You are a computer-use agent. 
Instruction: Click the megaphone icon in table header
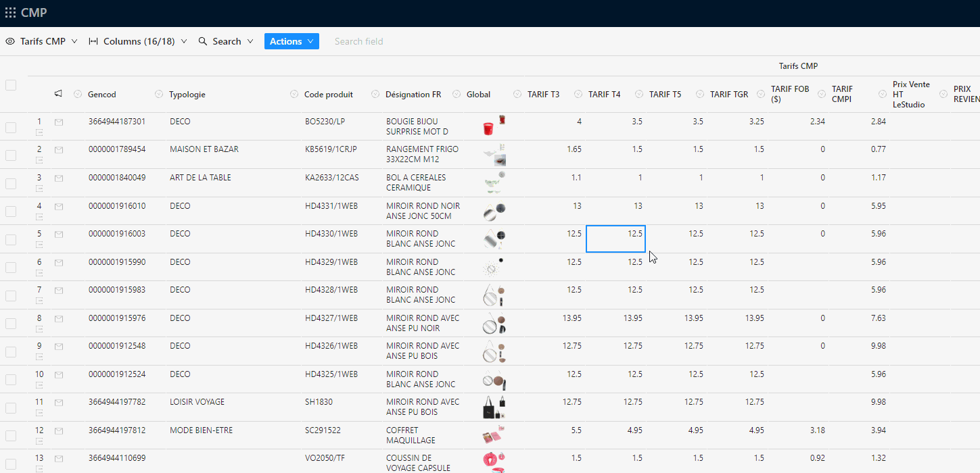click(x=58, y=94)
